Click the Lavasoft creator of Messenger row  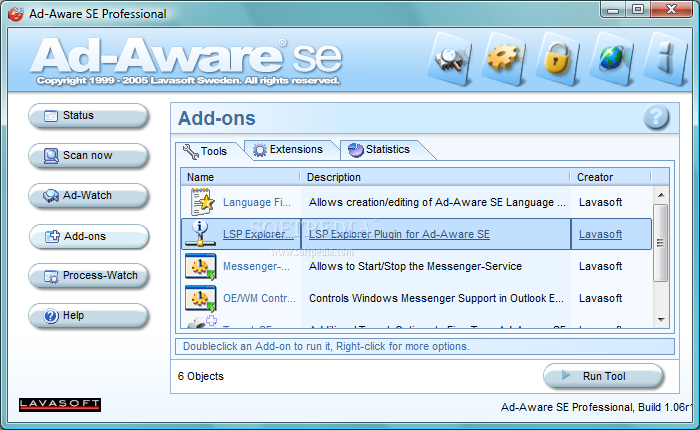click(600, 266)
